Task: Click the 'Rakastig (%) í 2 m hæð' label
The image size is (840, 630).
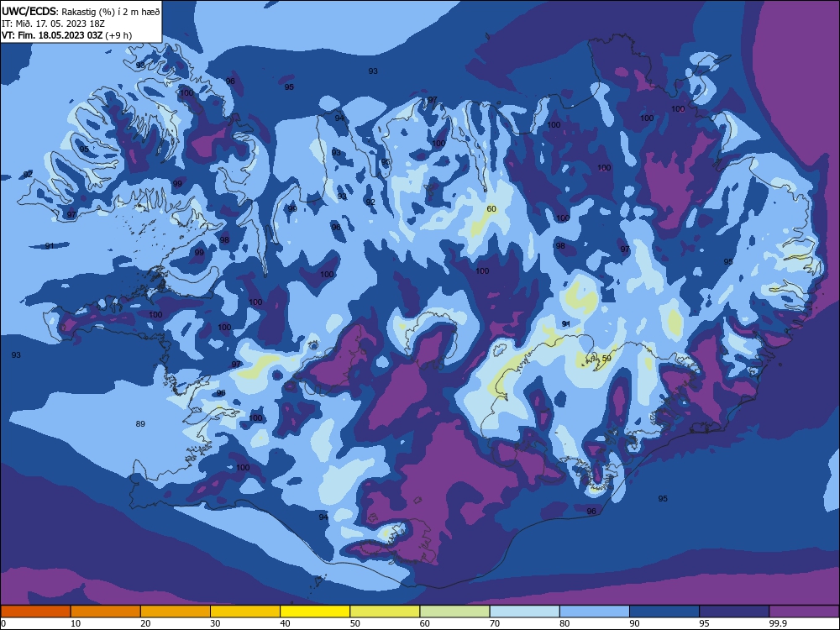Action: 110,11
